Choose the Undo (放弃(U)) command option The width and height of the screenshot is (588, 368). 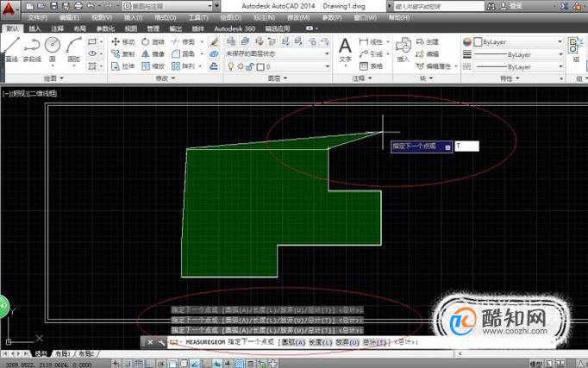point(347,342)
